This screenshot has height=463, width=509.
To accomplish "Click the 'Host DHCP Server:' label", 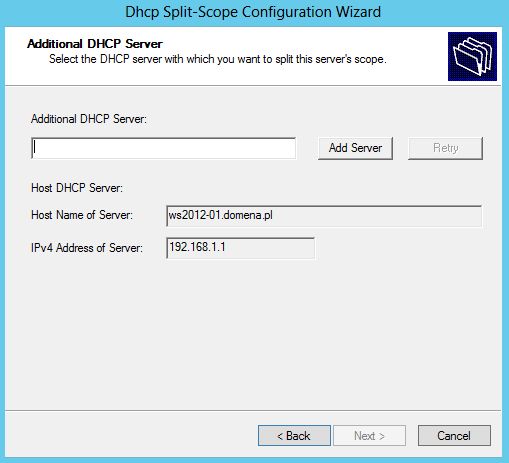I will (x=77, y=188).
